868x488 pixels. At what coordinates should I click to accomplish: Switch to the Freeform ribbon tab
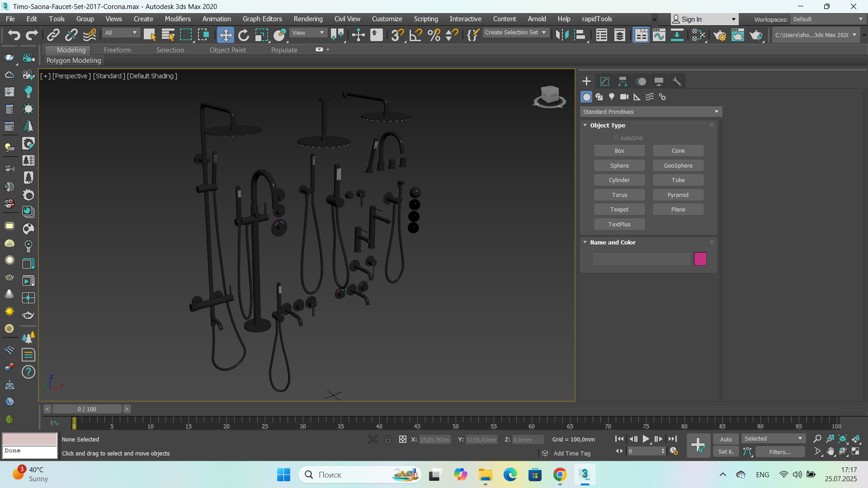point(117,50)
